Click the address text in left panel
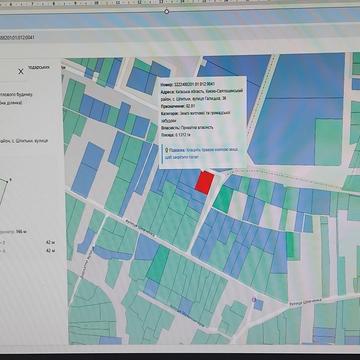 coord(24,141)
